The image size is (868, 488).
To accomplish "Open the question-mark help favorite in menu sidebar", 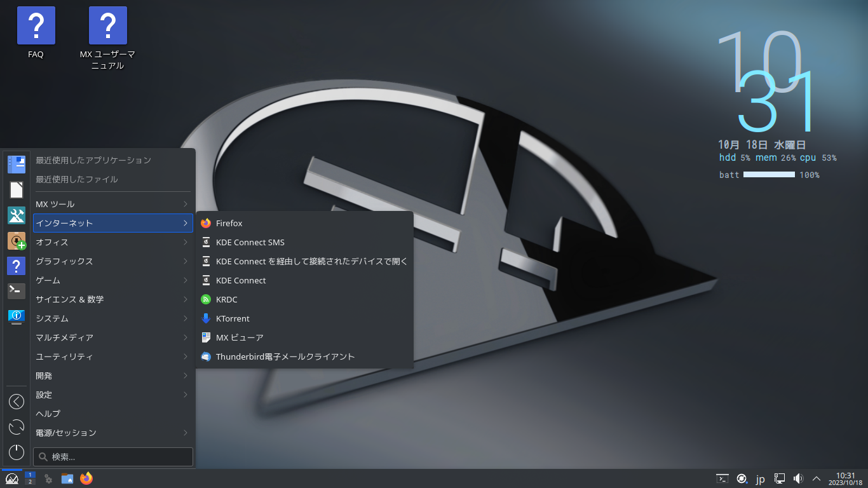I will (17, 266).
